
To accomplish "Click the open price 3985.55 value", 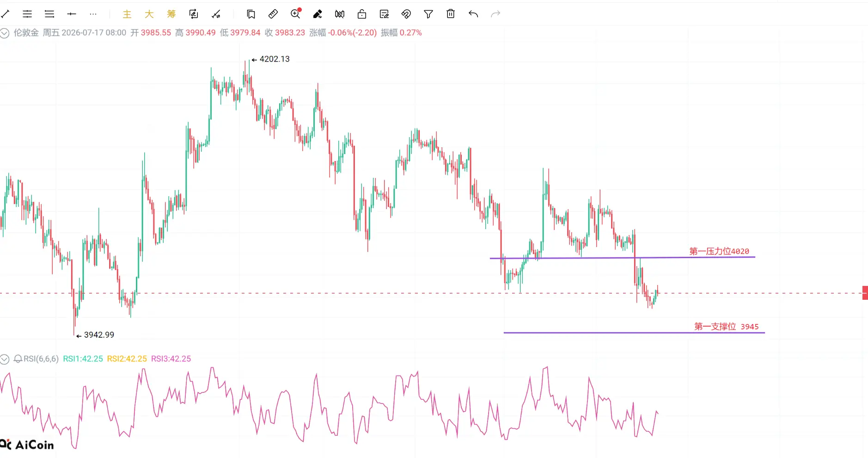I will click(156, 33).
